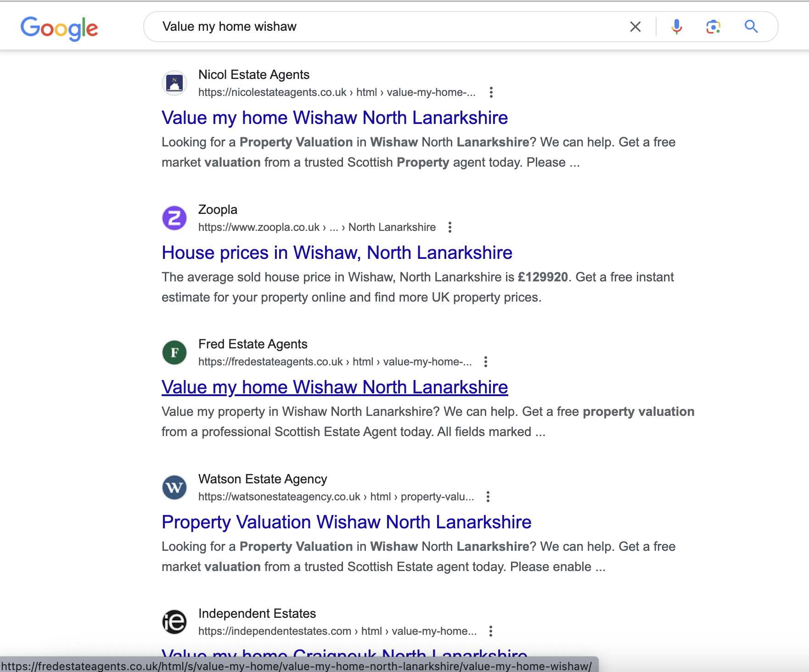Viewport: 809px width, 672px height.
Task: Expand three-dot menu for Fred Estate Agents
Action: [x=486, y=362]
